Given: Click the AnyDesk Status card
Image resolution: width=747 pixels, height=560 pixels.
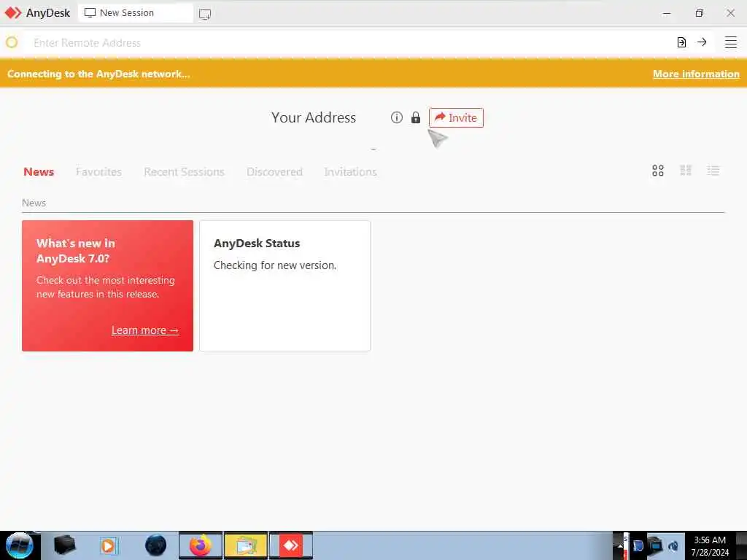Looking at the screenshot, I should pos(285,286).
